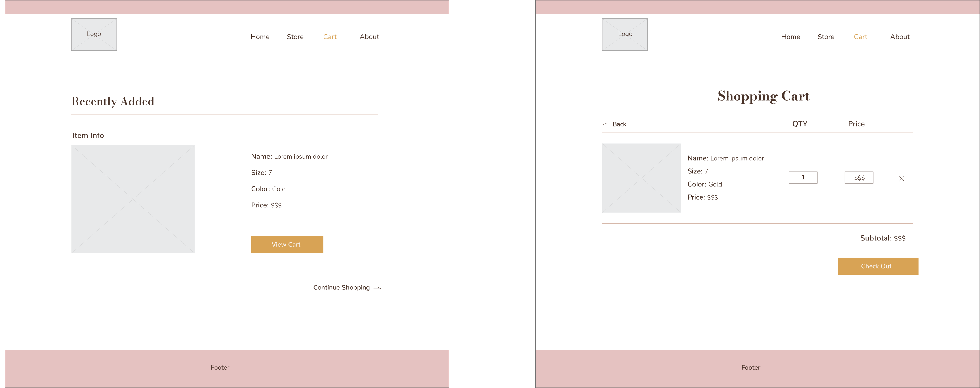Remove cart item with the X icon

coord(901,179)
